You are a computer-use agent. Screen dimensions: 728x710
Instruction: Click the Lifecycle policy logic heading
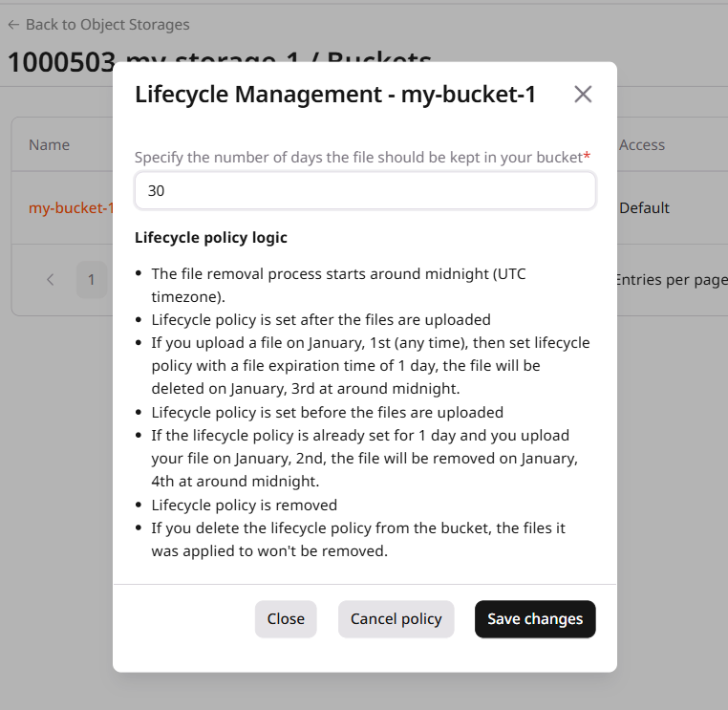(x=211, y=238)
